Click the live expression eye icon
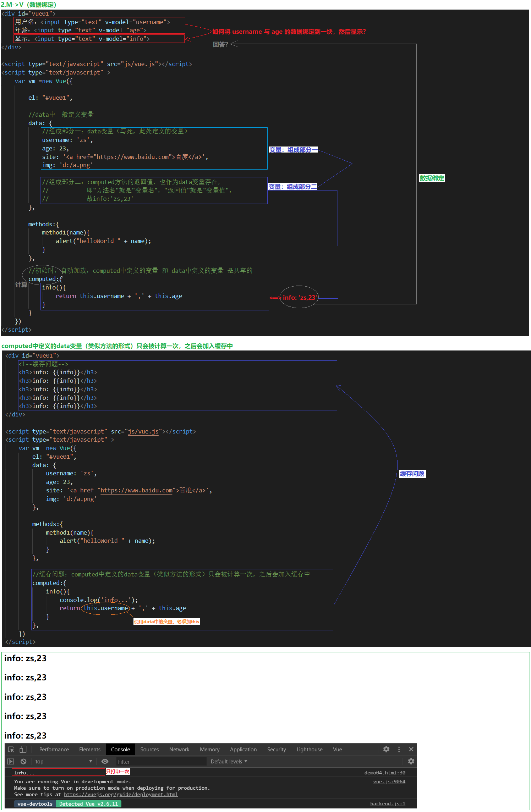 coord(105,761)
